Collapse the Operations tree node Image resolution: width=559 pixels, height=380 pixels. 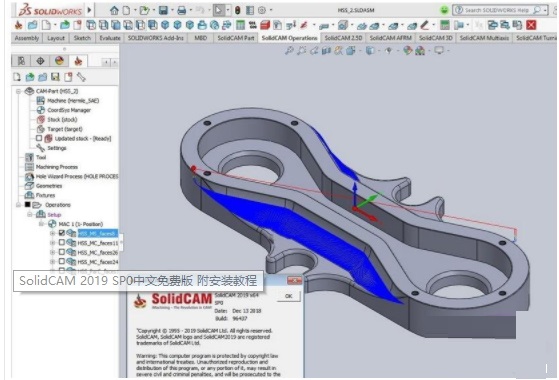click(18, 205)
